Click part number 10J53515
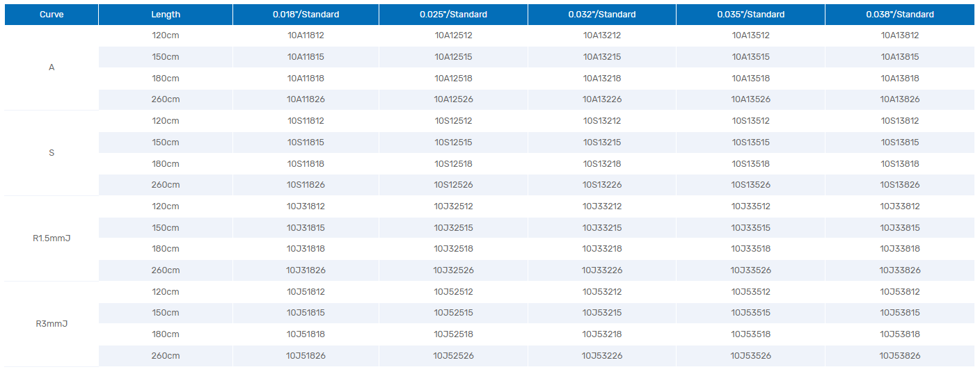Screen dimensions: 980x374 click(x=750, y=313)
